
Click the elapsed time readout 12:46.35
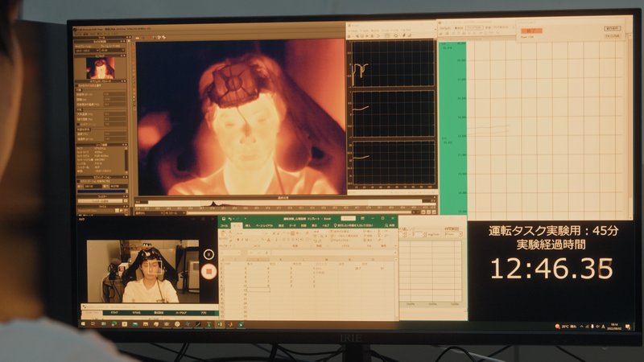pyautogui.click(x=551, y=269)
